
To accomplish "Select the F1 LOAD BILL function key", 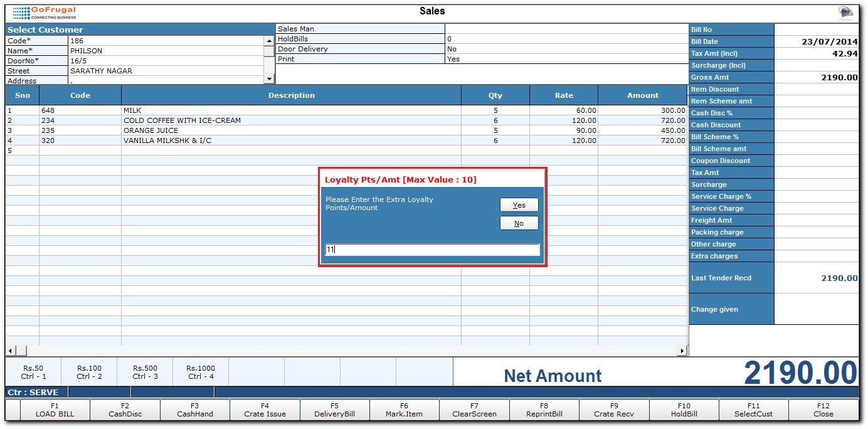I will [55, 410].
